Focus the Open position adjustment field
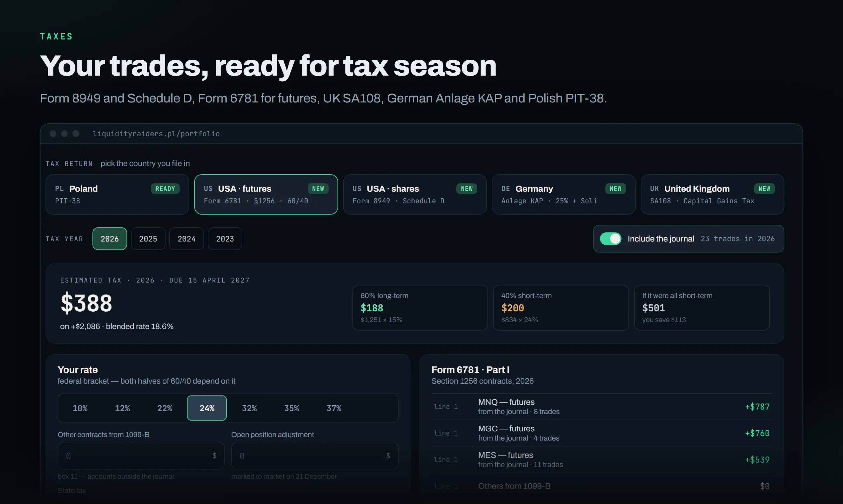Image resolution: width=843 pixels, height=504 pixels. tap(314, 456)
